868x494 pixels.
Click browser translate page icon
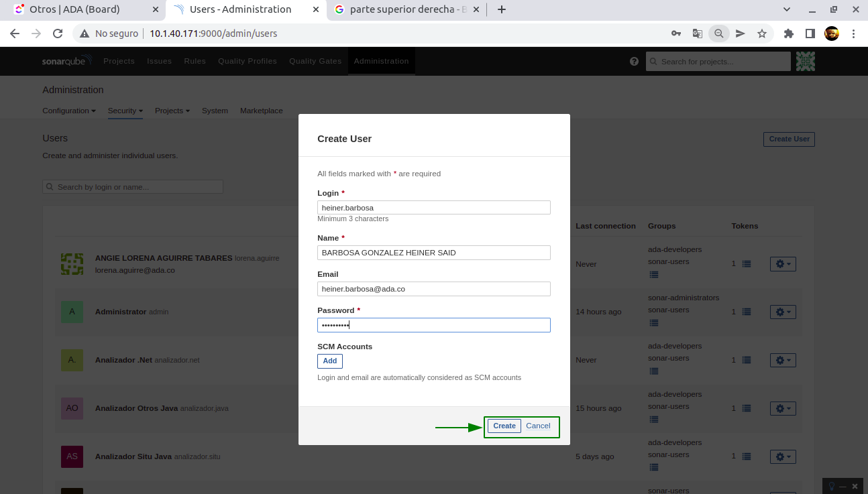tap(698, 34)
